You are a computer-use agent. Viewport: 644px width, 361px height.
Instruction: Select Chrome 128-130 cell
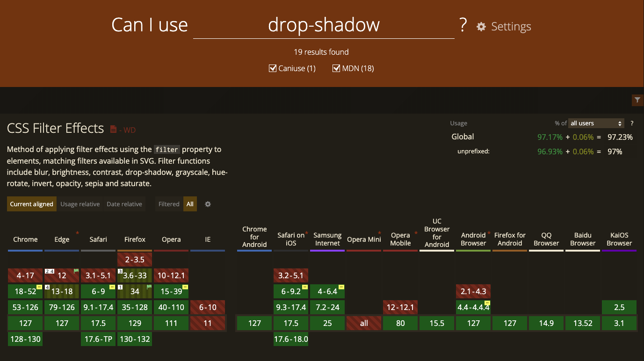coord(25,339)
